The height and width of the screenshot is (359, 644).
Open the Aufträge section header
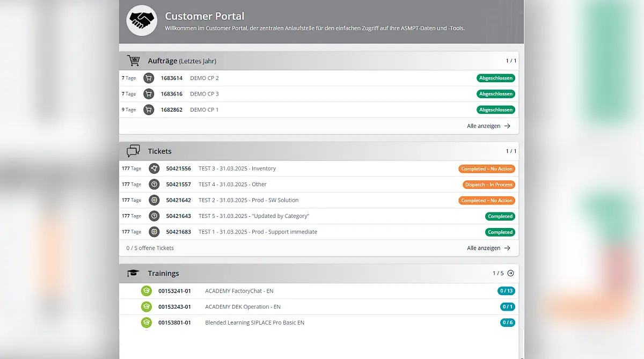[x=182, y=61]
